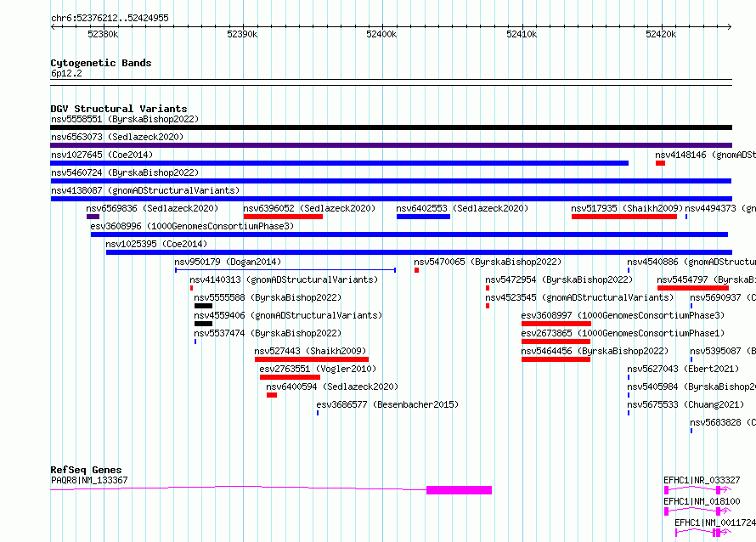The width and height of the screenshot is (756, 542).
Task: Open the nsv5627043 (Ebert2021) label
Action: coord(683,369)
